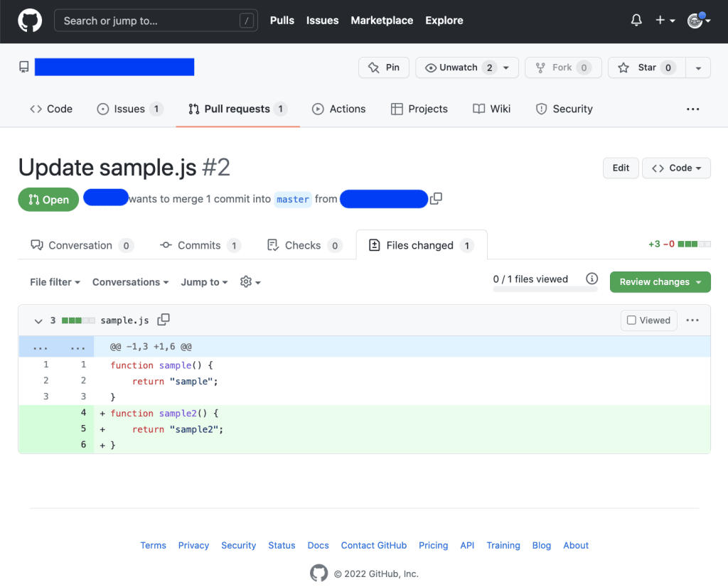The width and height of the screenshot is (728, 587).
Task: Expand upper hidden lines in diff hunk
Action: click(x=56, y=347)
